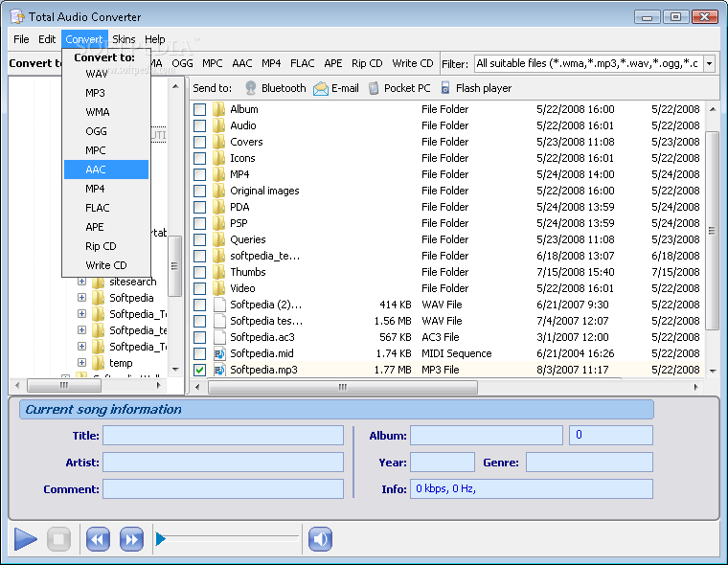Click the Total Audio Converter title icon
The width and height of the screenshot is (728, 565).
click(x=17, y=16)
